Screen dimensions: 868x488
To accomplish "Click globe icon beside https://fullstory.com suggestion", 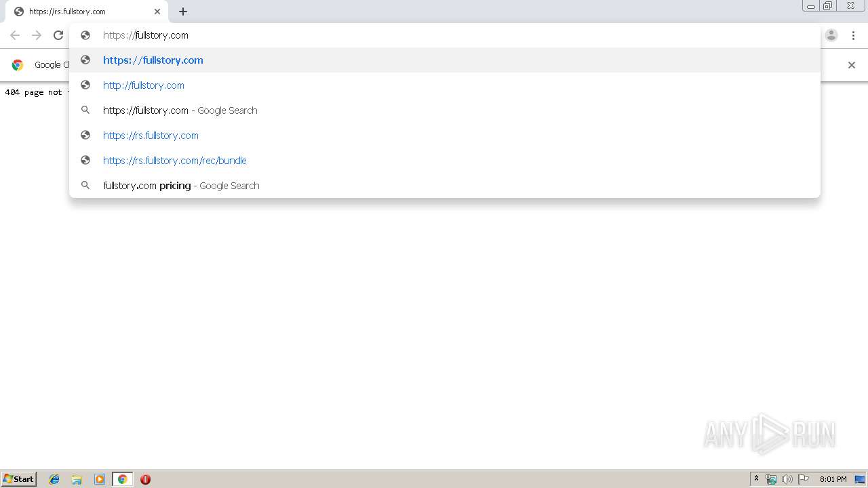I will 85,60.
